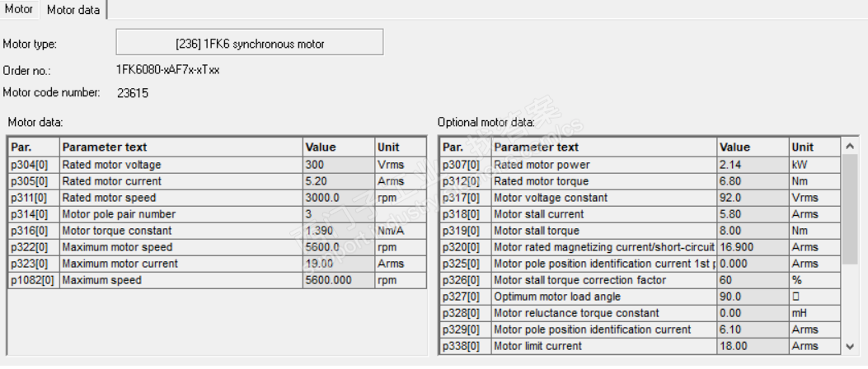Image resolution: width=868 pixels, height=369 pixels.
Task: Switch to the Motor tab
Action: pyautogui.click(x=19, y=9)
